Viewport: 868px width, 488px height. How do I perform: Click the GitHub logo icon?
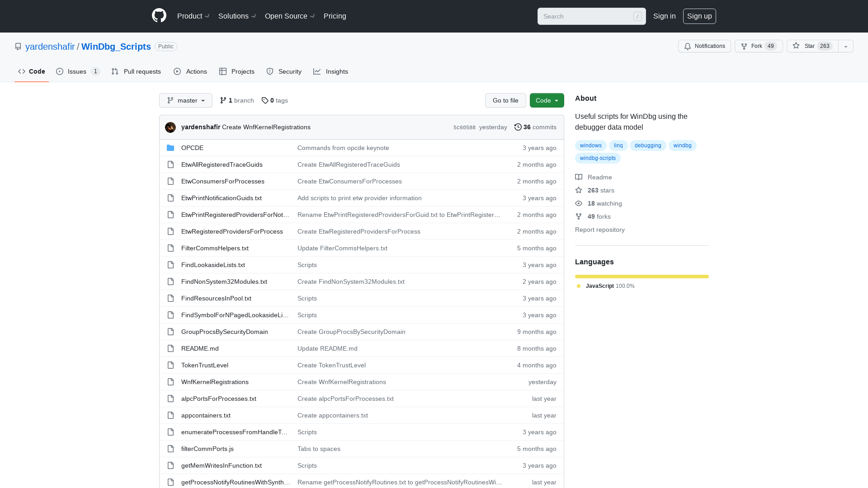pos(159,16)
